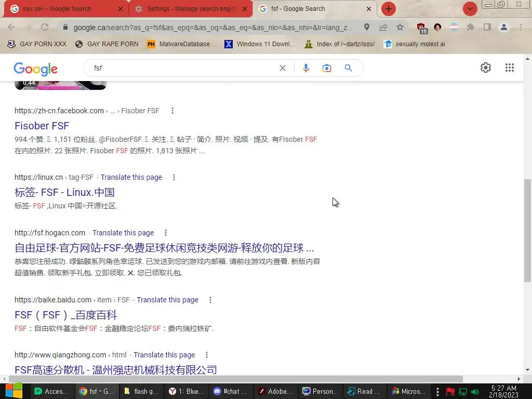
Task: Open options menu for the linux.cn result
Action: tap(174, 177)
